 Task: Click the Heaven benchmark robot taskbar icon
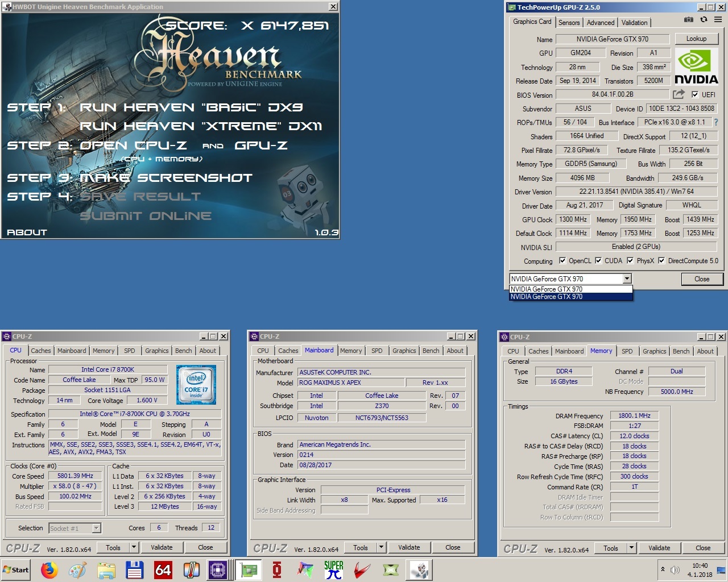point(420,569)
